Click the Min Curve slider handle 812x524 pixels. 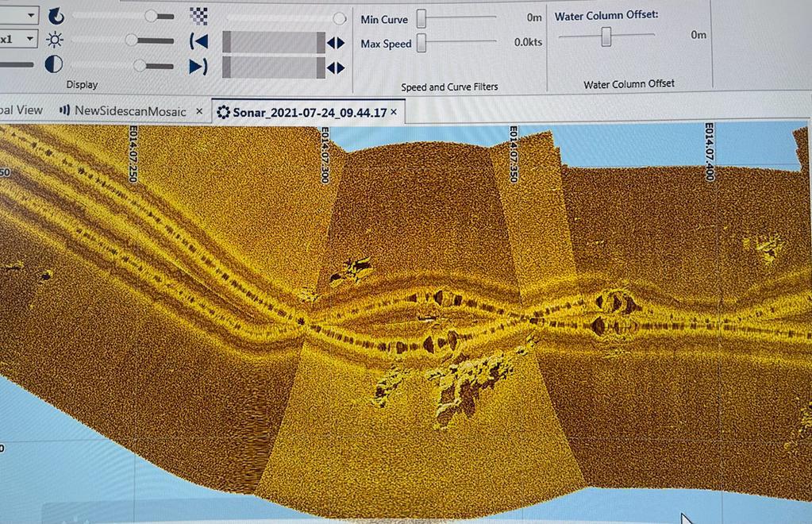pyautogui.click(x=422, y=19)
